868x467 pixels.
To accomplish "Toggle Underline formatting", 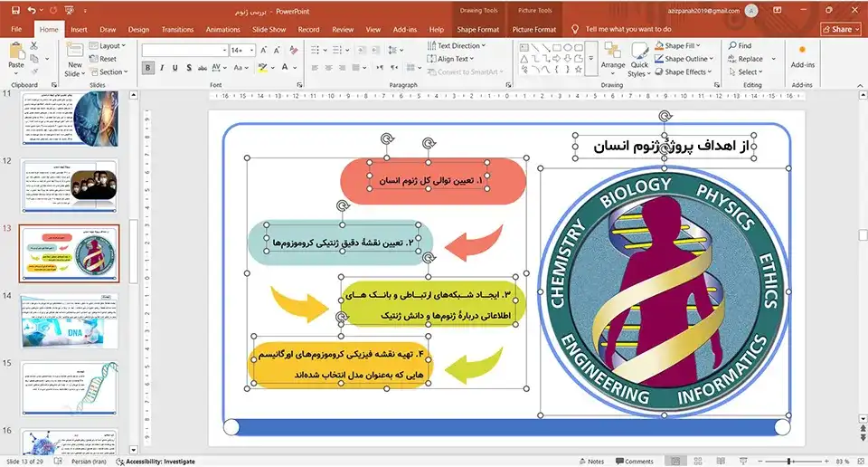I will pos(175,68).
